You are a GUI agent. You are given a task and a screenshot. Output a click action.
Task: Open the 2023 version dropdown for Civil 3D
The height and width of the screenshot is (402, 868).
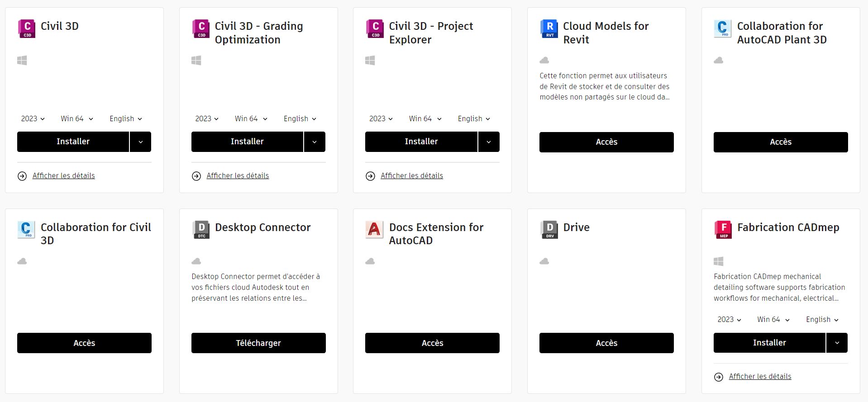tap(32, 118)
